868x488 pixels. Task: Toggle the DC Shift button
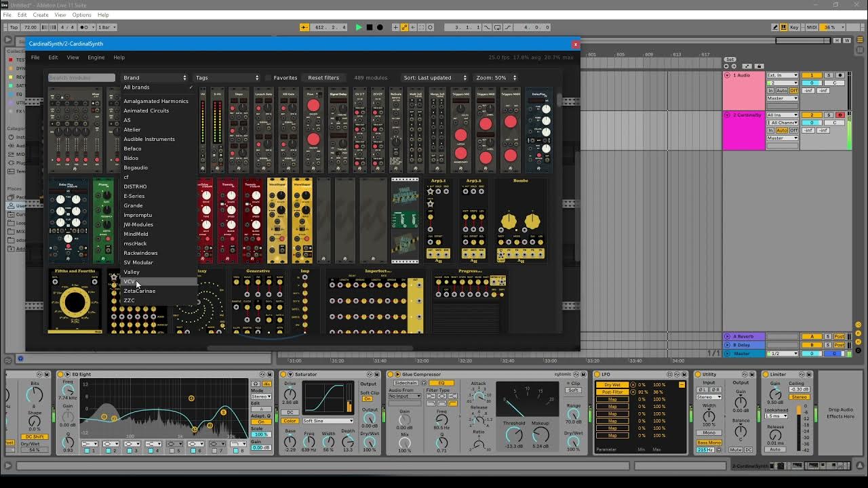pos(34,436)
